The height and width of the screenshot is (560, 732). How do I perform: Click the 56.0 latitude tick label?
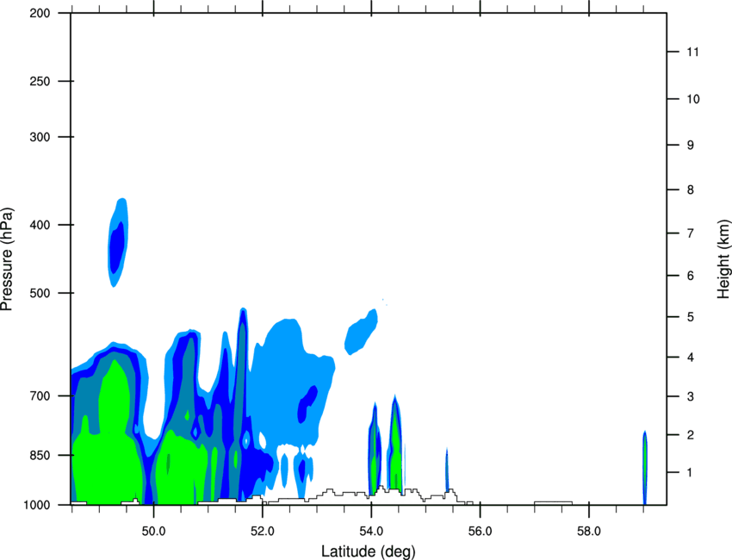[480, 532]
